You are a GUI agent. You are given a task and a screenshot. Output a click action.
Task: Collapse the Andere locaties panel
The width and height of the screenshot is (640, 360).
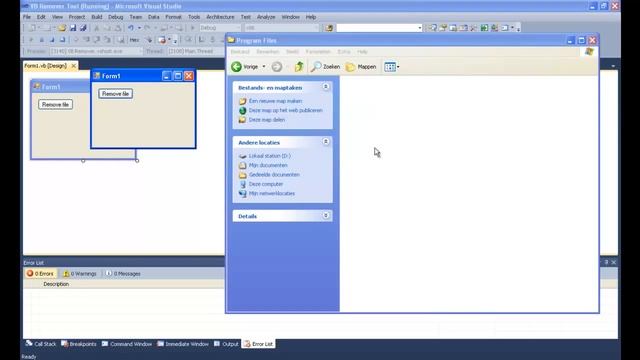point(326,142)
